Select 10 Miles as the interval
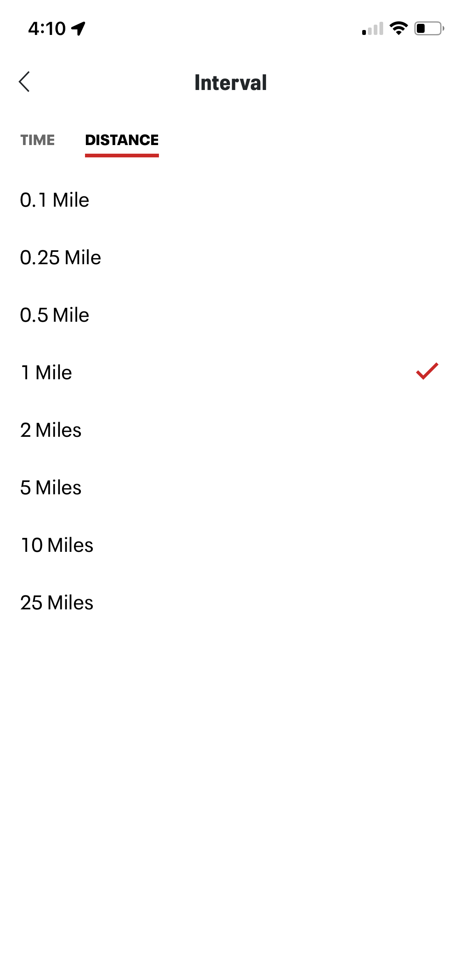 coord(57,545)
